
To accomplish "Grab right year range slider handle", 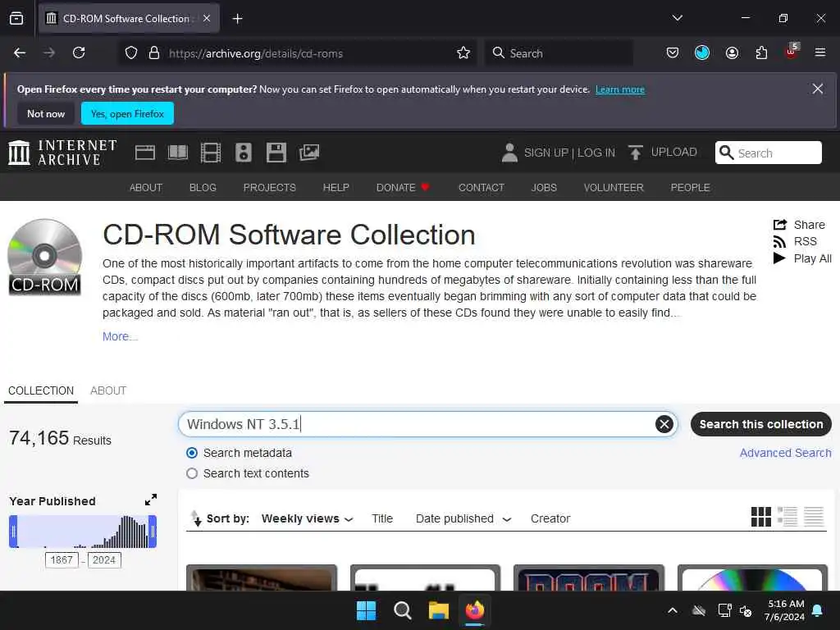I will (153, 532).
